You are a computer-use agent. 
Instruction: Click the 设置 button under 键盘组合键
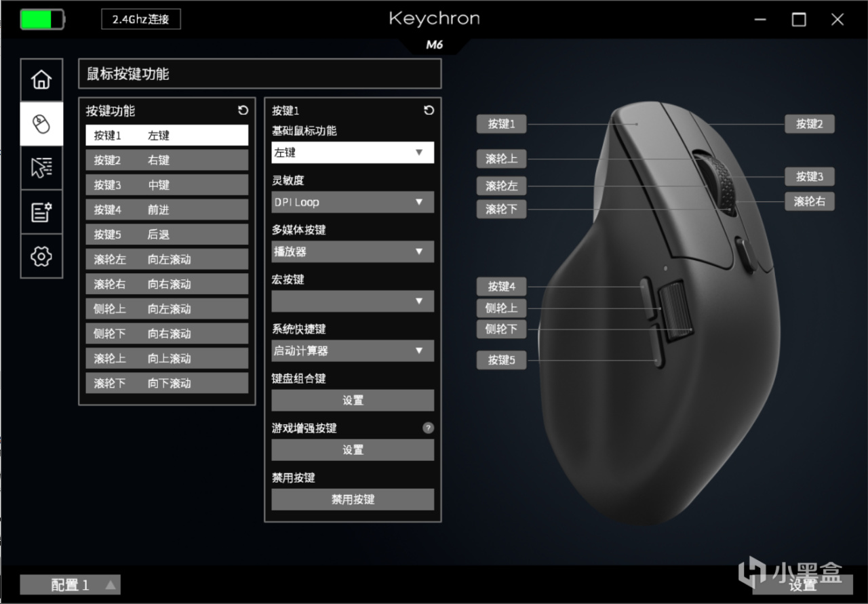point(353,401)
